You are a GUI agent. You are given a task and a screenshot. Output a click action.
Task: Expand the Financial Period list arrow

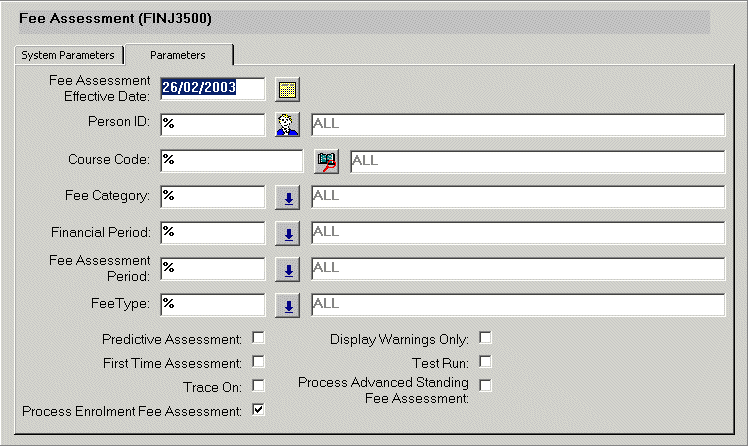pos(288,234)
